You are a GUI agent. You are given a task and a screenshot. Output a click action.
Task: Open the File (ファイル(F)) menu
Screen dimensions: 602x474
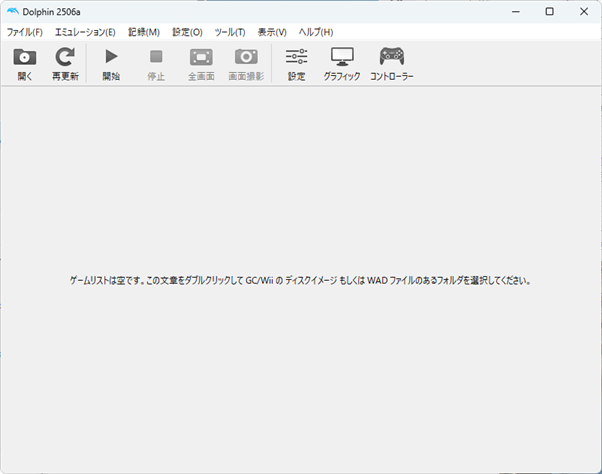coord(25,32)
